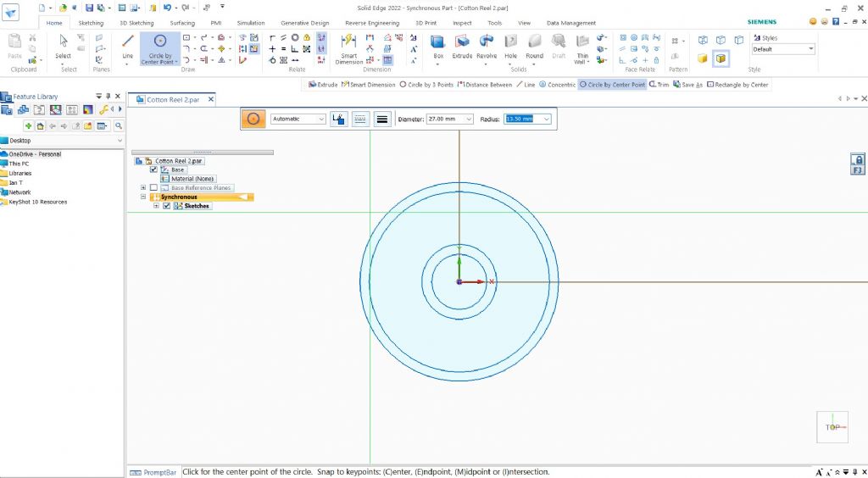This screenshot has height=478, width=868.
Task: Search in the Feature Library panel
Action: (119, 126)
